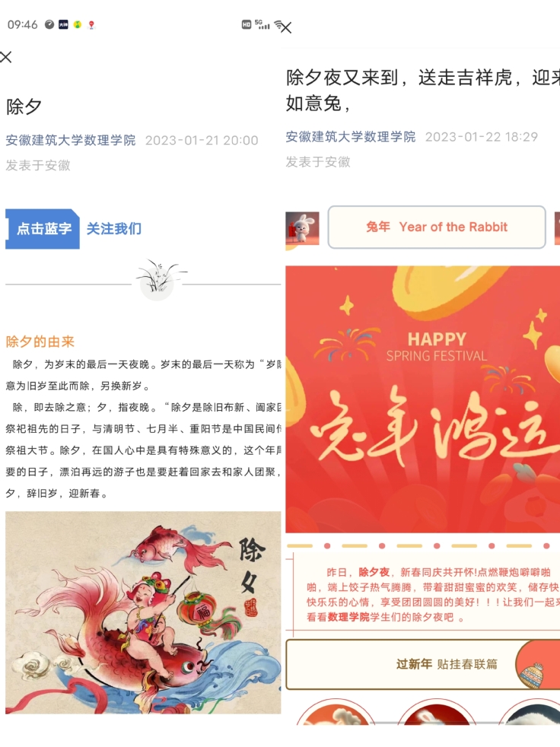560x747 pixels.
Task: Open the 除夕 koi and child illustration
Action: 143,612
